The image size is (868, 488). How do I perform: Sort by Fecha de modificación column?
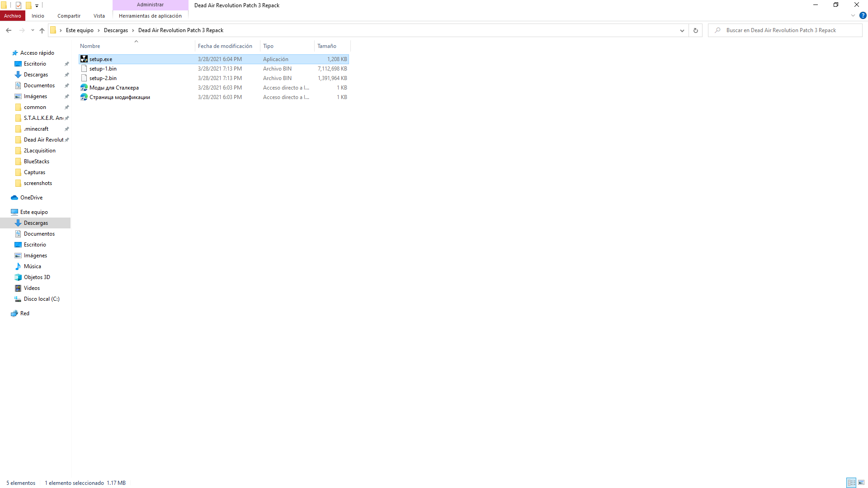click(227, 46)
